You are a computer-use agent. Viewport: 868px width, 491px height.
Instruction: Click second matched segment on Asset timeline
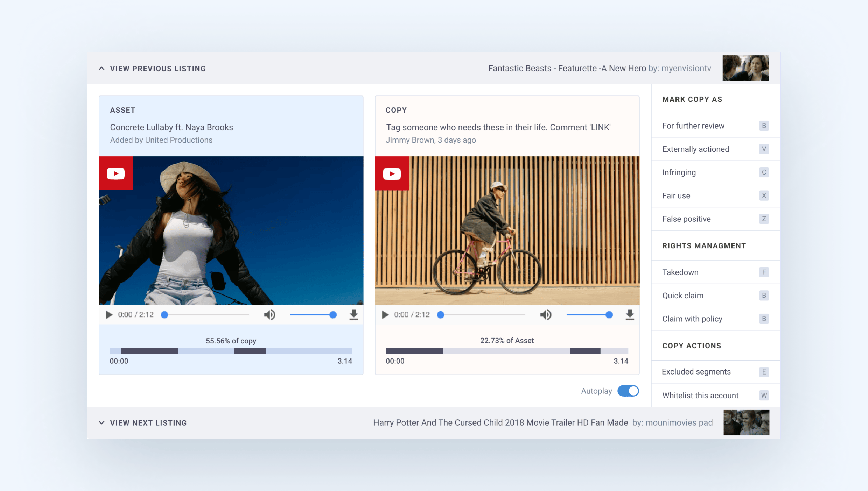pyautogui.click(x=250, y=351)
